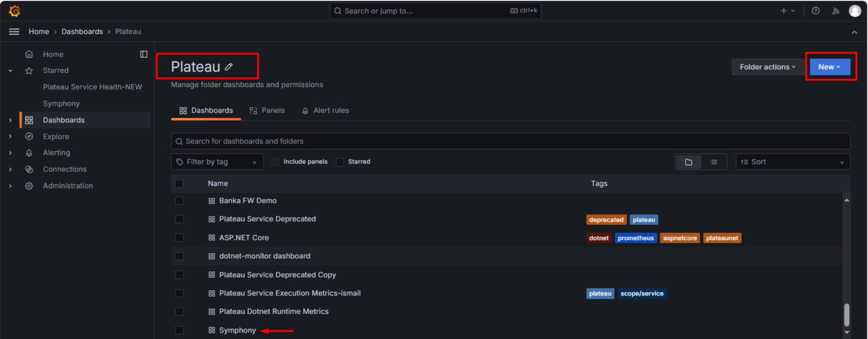This screenshot has height=339, width=868.
Task: Open Connections in the sidebar menu
Action: click(x=65, y=169)
